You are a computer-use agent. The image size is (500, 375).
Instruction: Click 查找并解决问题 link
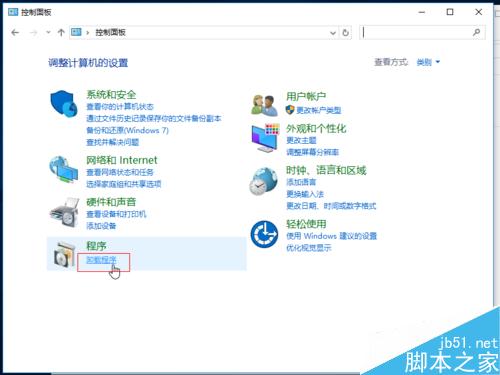[x=113, y=142]
